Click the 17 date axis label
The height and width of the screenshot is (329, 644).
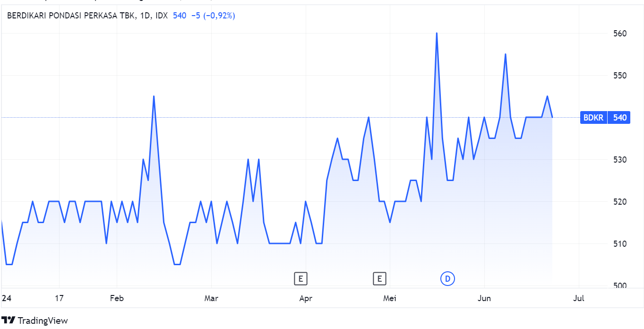(x=59, y=298)
